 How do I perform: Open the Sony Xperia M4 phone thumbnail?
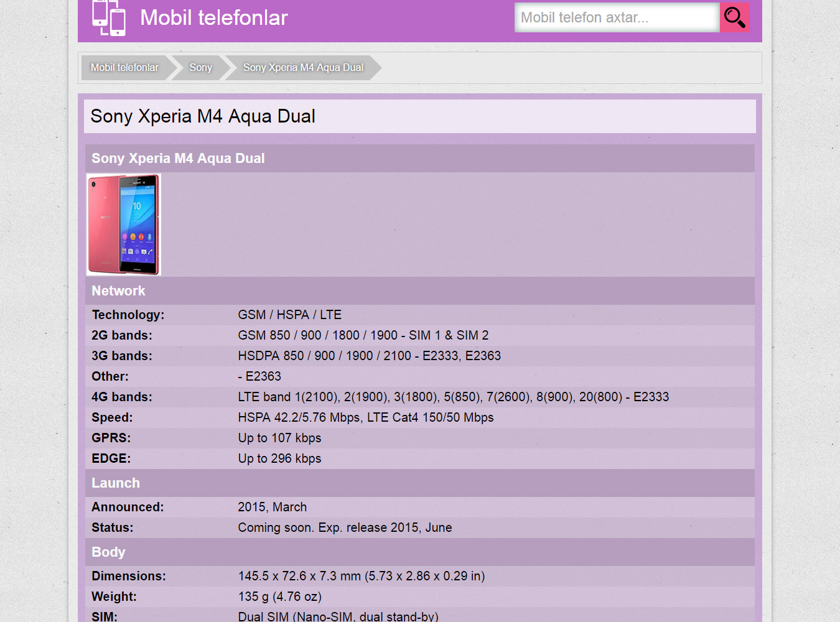point(124,225)
